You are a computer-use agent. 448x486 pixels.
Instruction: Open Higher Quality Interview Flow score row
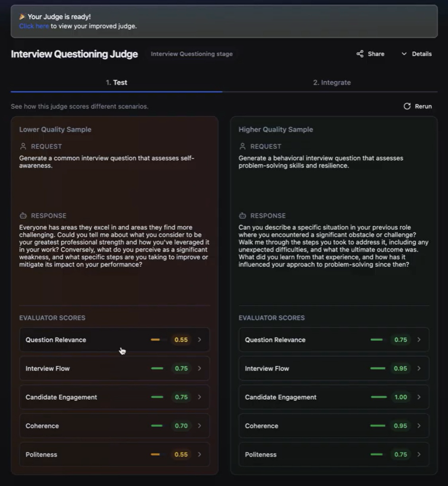pos(334,368)
